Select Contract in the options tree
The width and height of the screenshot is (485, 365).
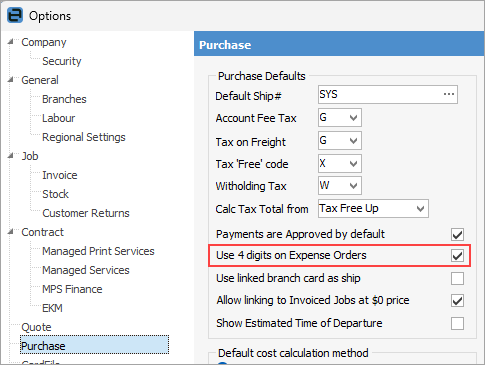coord(42,232)
